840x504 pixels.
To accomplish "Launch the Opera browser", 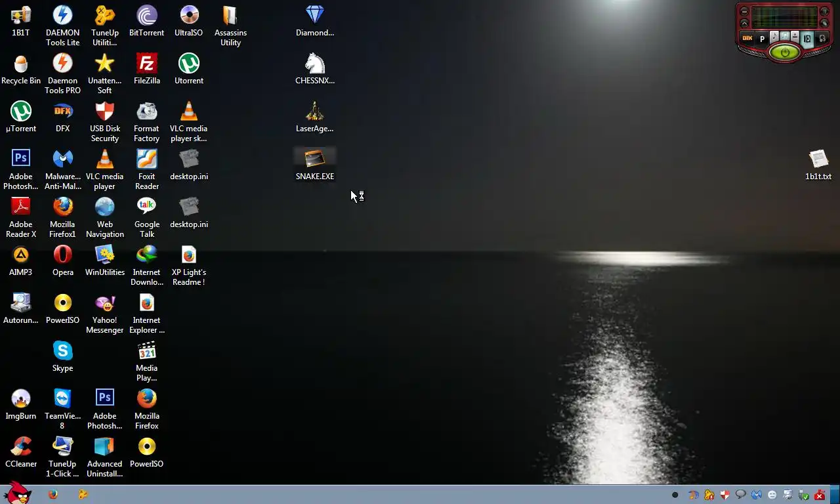I will (x=62, y=261).
